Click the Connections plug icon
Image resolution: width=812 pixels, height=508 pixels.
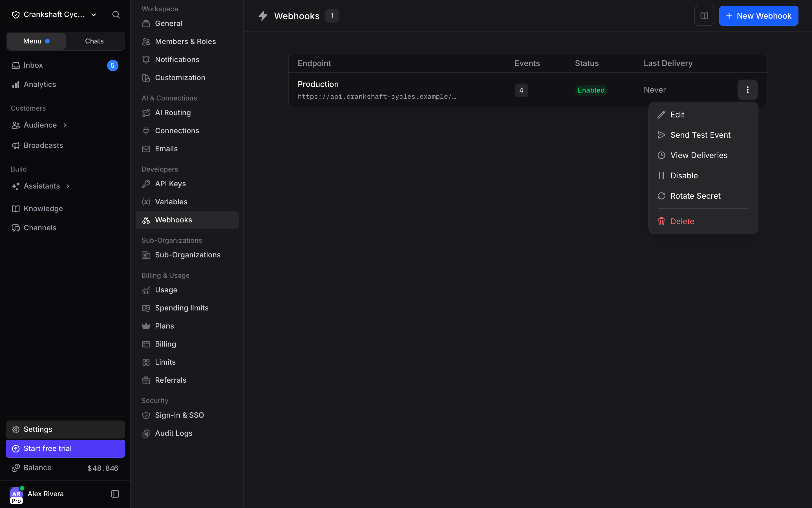tap(146, 131)
